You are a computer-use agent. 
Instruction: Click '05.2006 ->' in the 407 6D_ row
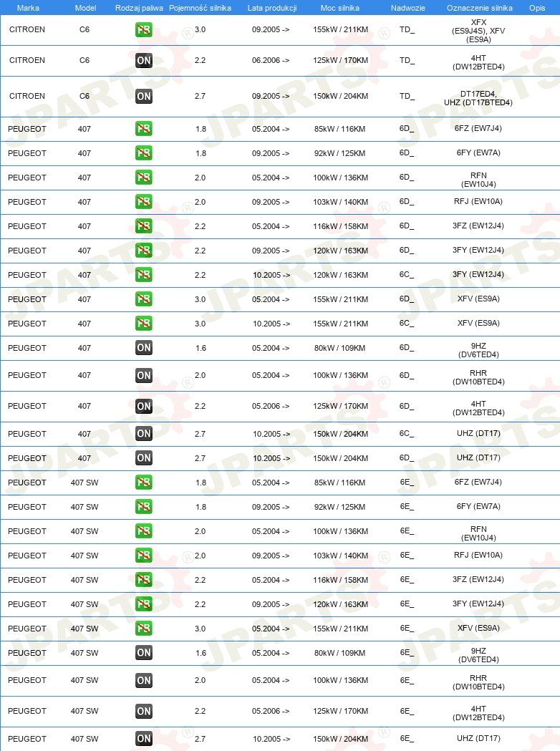(x=270, y=406)
